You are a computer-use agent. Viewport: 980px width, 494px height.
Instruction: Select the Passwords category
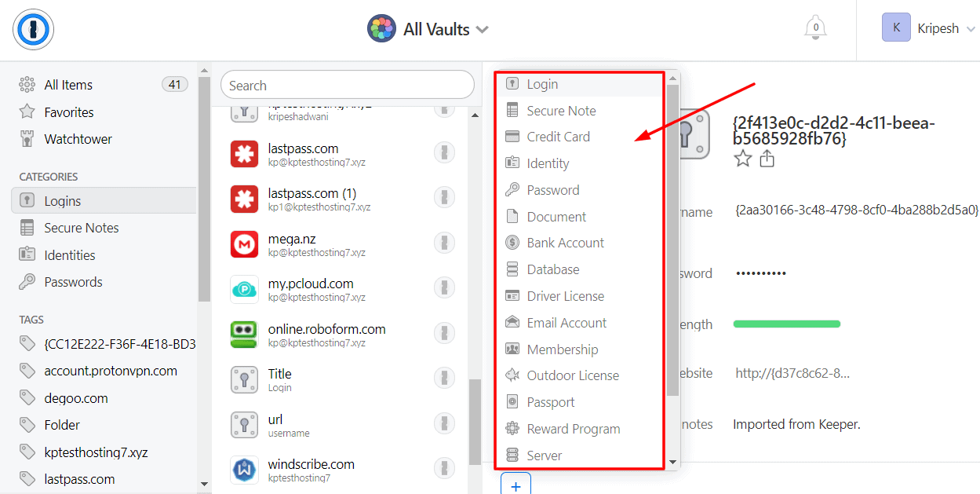104,282
